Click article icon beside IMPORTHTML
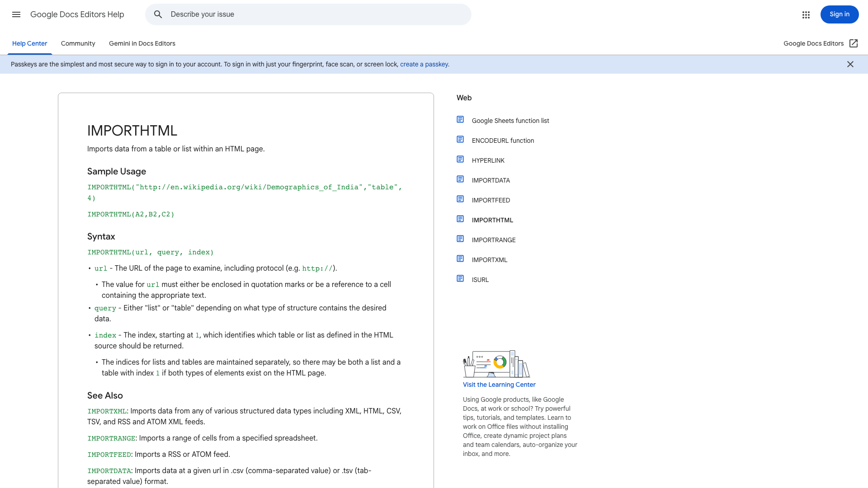 click(x=460, y=219)
